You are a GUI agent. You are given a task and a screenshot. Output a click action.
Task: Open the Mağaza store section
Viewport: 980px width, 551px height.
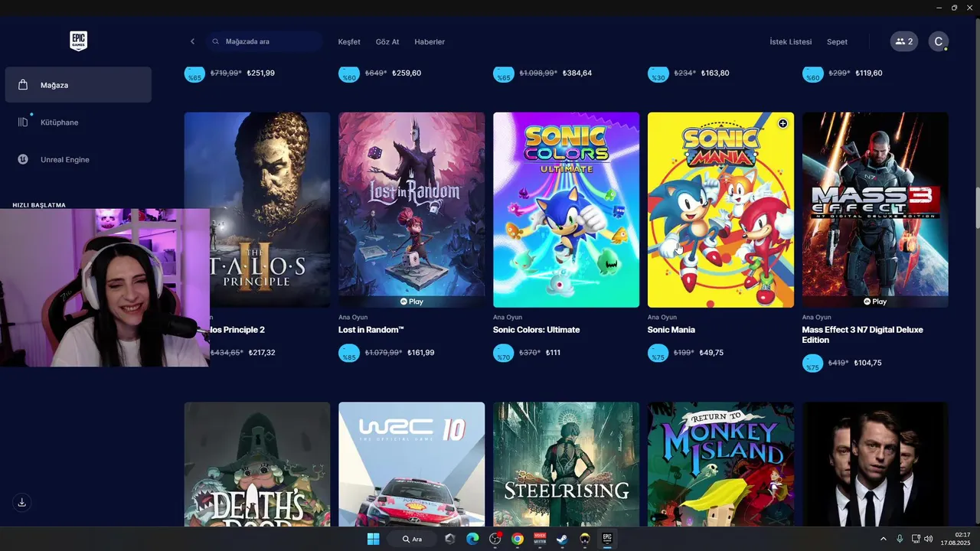78,85
